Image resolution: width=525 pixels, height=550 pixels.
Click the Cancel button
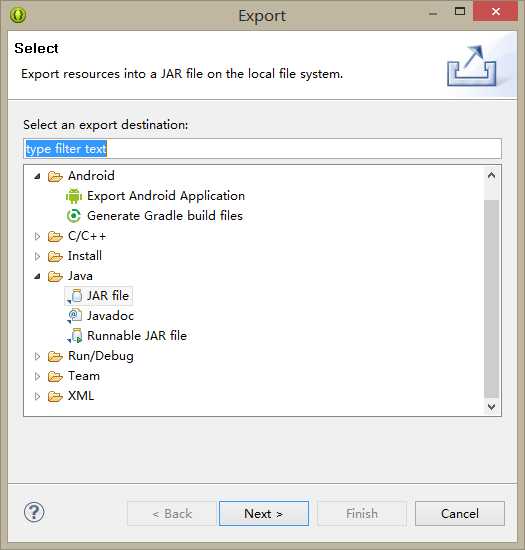[x=460, y=514]
